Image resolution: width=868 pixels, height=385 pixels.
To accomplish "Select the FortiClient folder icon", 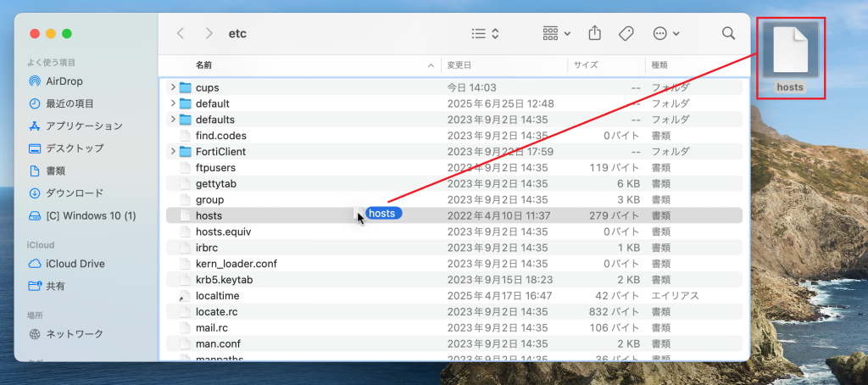I will (x=186, y=152).
